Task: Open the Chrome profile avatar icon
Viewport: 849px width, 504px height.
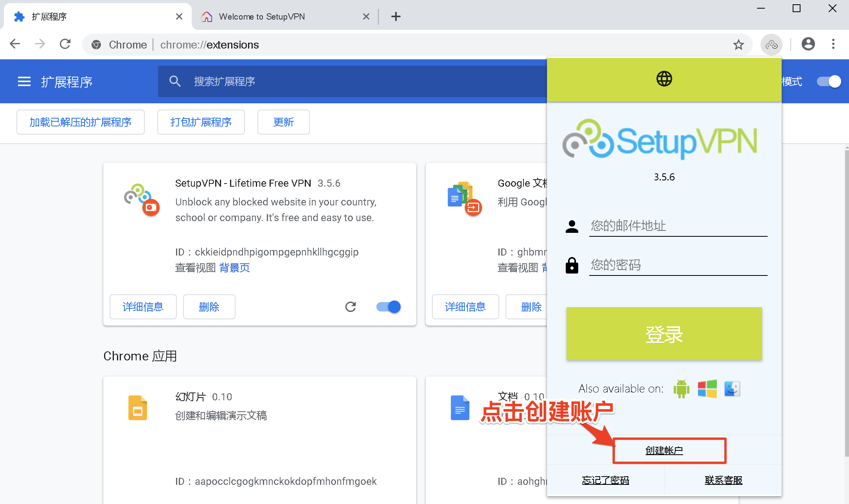Action: tap(808, 44)
